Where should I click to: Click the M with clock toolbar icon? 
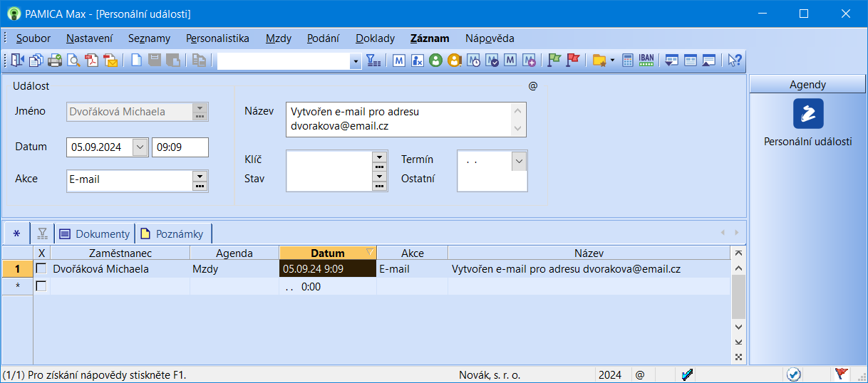[473, 61]
